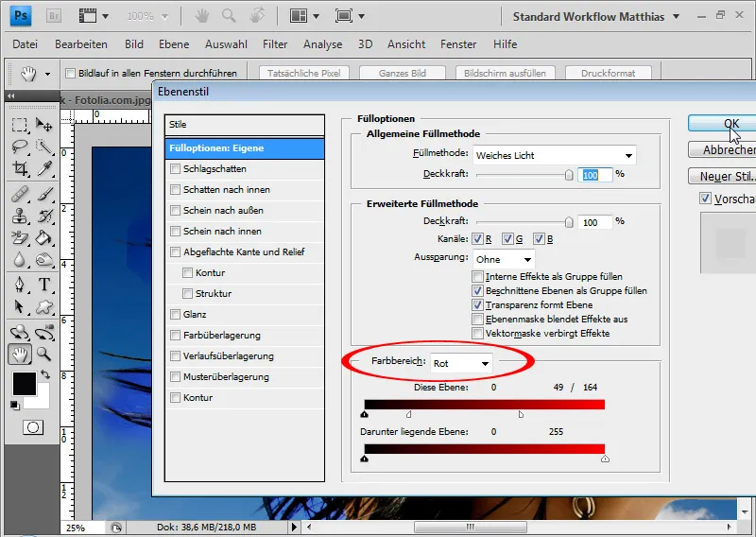Select the Brush tool
Viewport: 756px width, 537px height.
click(x=43, y=195)
